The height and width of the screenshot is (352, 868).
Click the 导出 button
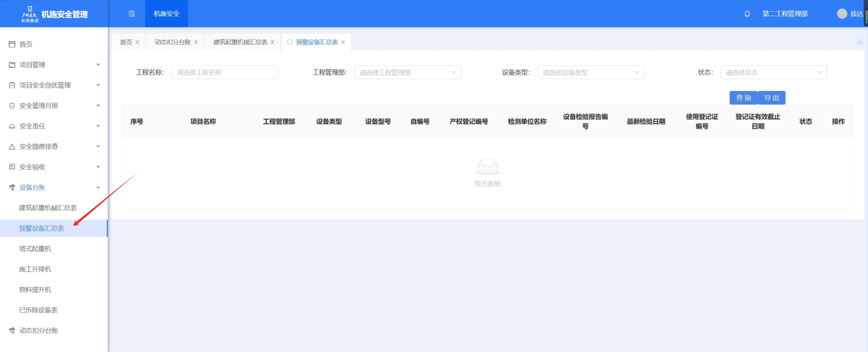[772, 98]
